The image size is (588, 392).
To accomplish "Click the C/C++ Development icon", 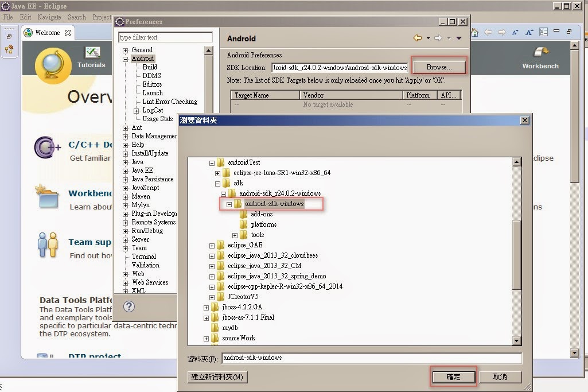I will click(47, 147).
